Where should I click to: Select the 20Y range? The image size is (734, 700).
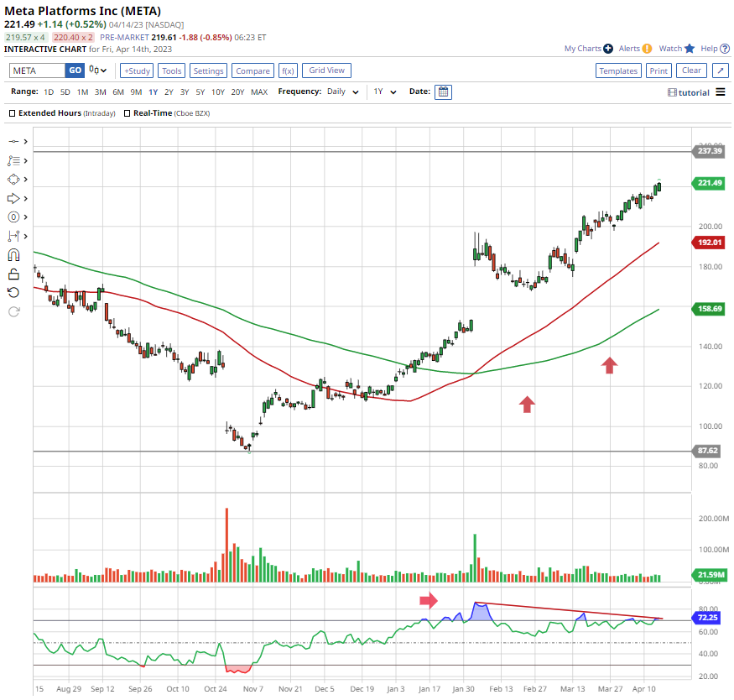[237, 92]
